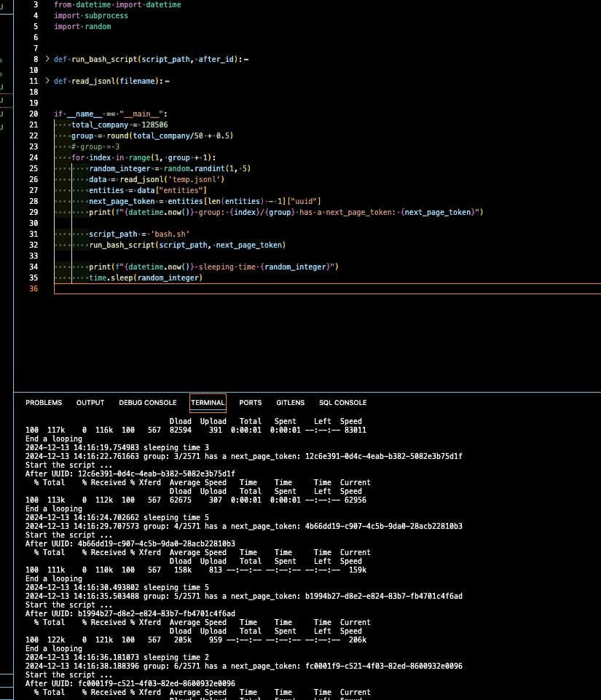This screenshot has width=601, height=700.
Task: Open the DEBUG CONSOLE tab
Action: tap(147, 403)
